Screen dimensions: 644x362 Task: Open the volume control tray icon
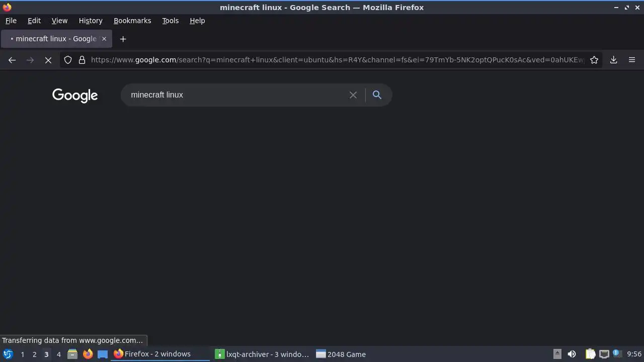pos(572,354)
